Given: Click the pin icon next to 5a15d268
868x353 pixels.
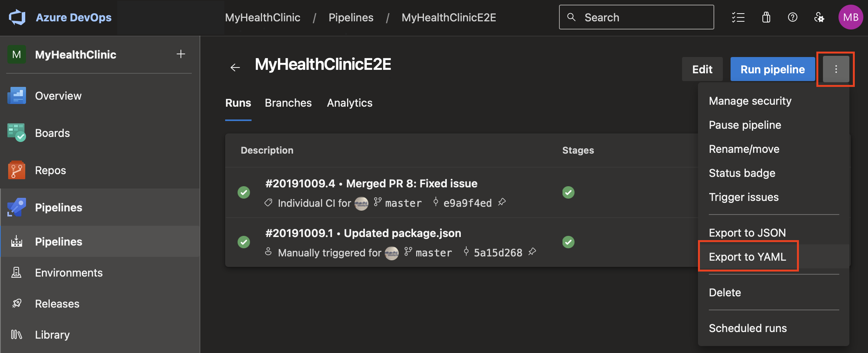Looking at the screenshot, I should coord(532,252).
